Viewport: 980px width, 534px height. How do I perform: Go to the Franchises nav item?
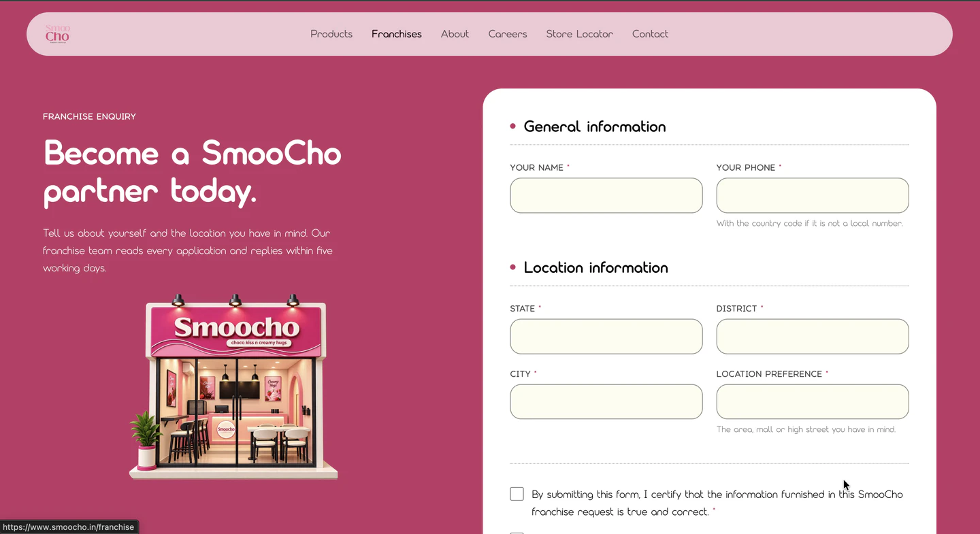(397, 34)
